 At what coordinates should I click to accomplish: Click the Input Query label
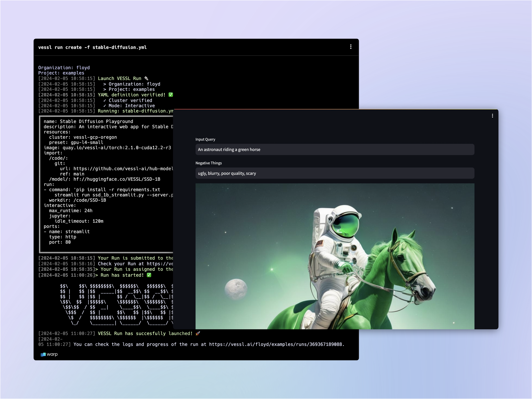point(205,139)
